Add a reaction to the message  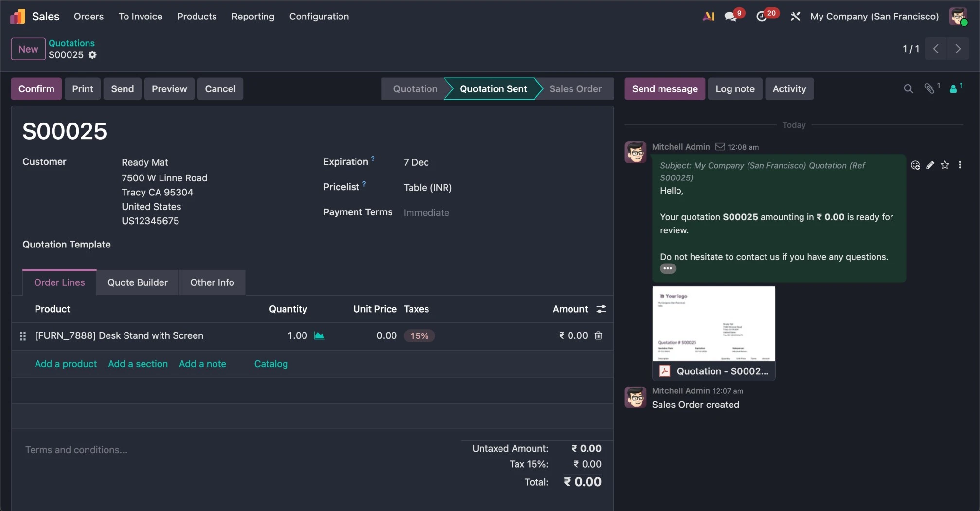pos(915,165)
